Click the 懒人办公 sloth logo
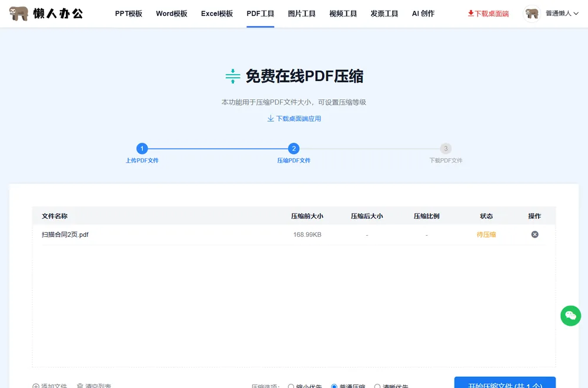Screen dimensions: 588x388 [46, 14]
